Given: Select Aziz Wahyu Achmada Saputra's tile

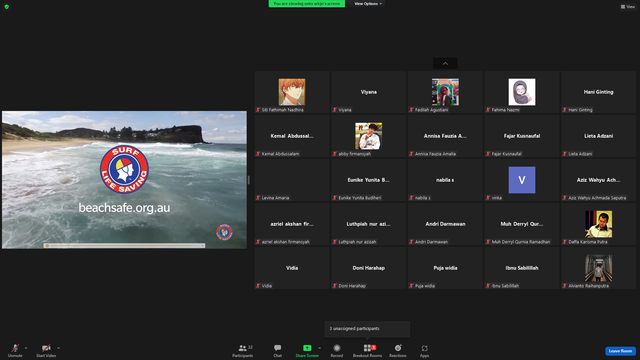Looking at the screenshot, I should [598, 180].
